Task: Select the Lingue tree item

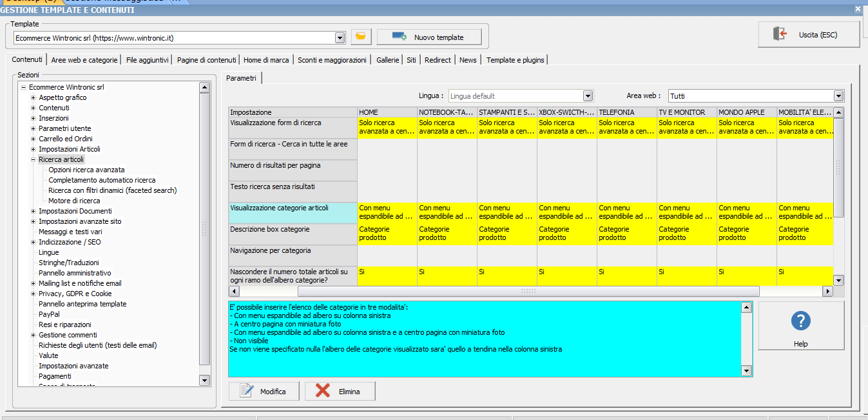Action: coord(48,252)
